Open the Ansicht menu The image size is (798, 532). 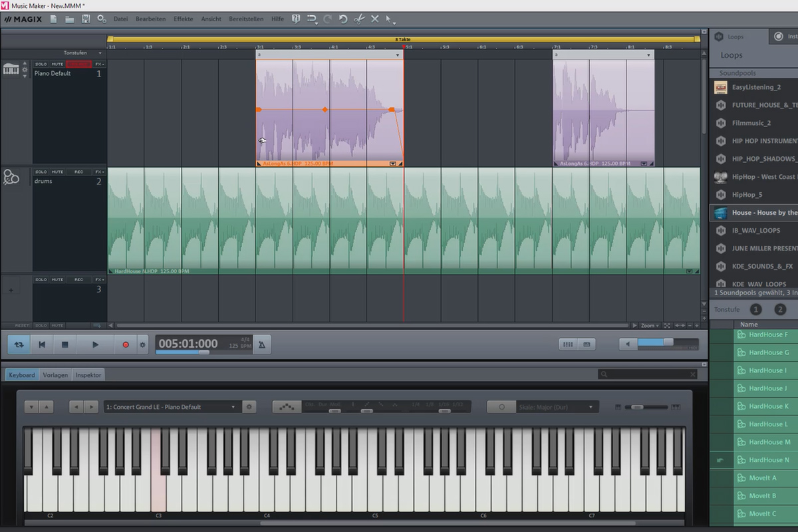pos(211,19)
